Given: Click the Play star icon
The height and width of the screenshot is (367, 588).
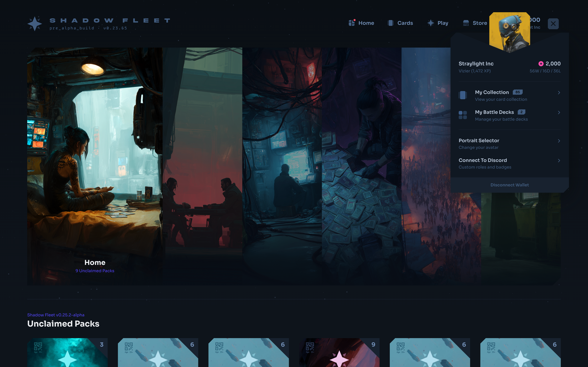Looking at the screenshot, I should (431, 23).
